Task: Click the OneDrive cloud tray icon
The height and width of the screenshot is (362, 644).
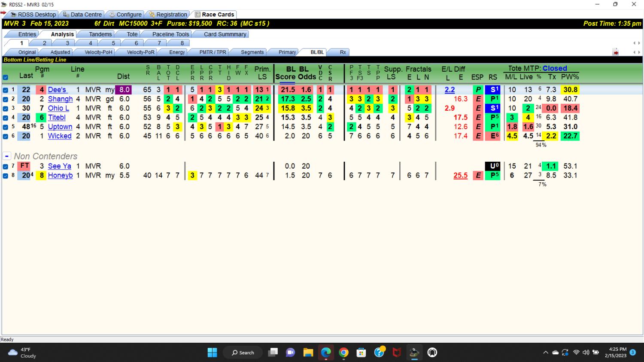Action: 555,353
